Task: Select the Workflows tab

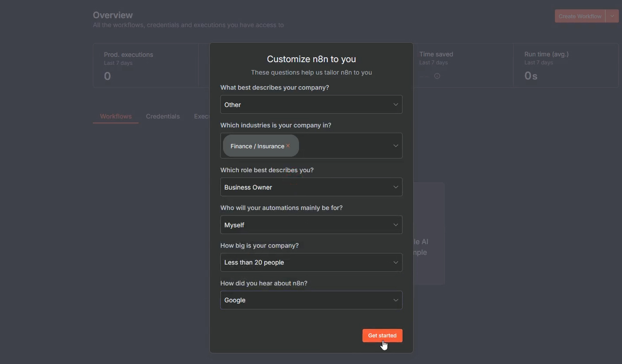Action: (x=116, y=116)
